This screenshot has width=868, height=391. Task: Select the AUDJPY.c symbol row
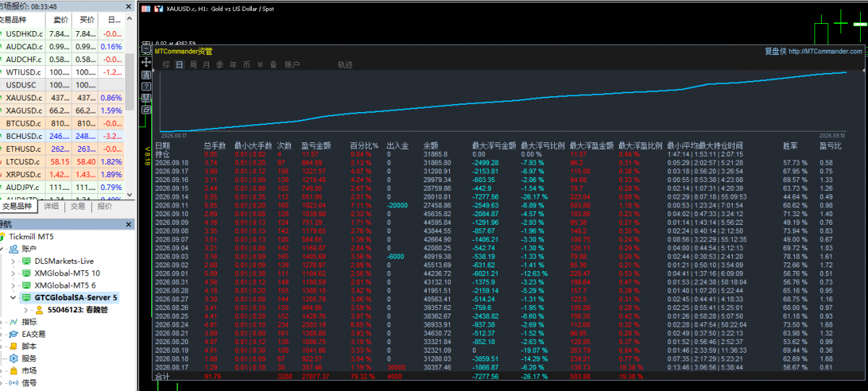(61, 187)
